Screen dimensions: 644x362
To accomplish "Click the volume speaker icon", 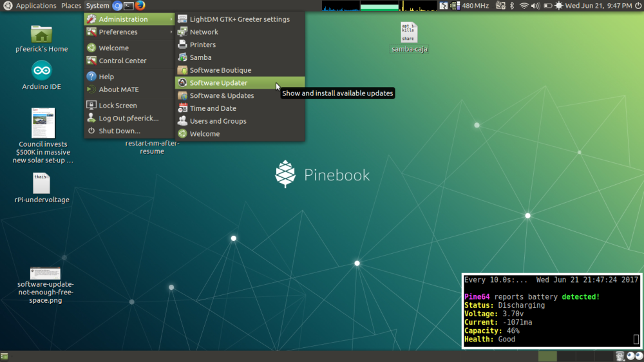I will coord(536,6).
